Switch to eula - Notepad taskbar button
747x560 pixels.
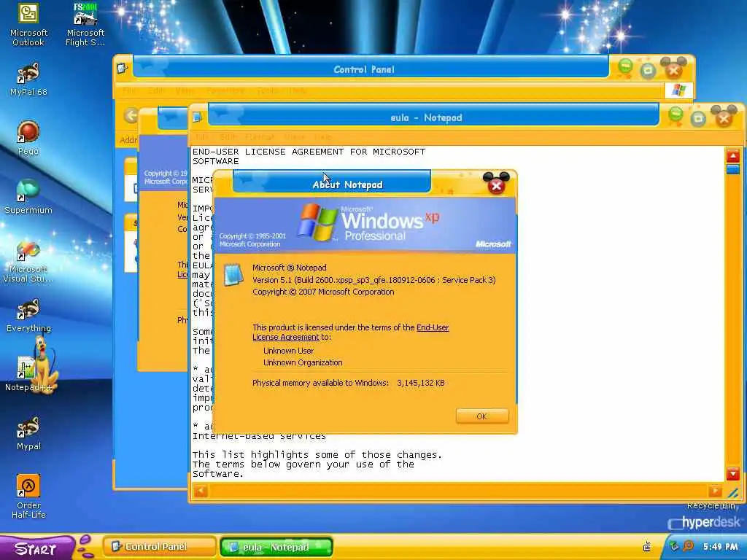(276, 547)
